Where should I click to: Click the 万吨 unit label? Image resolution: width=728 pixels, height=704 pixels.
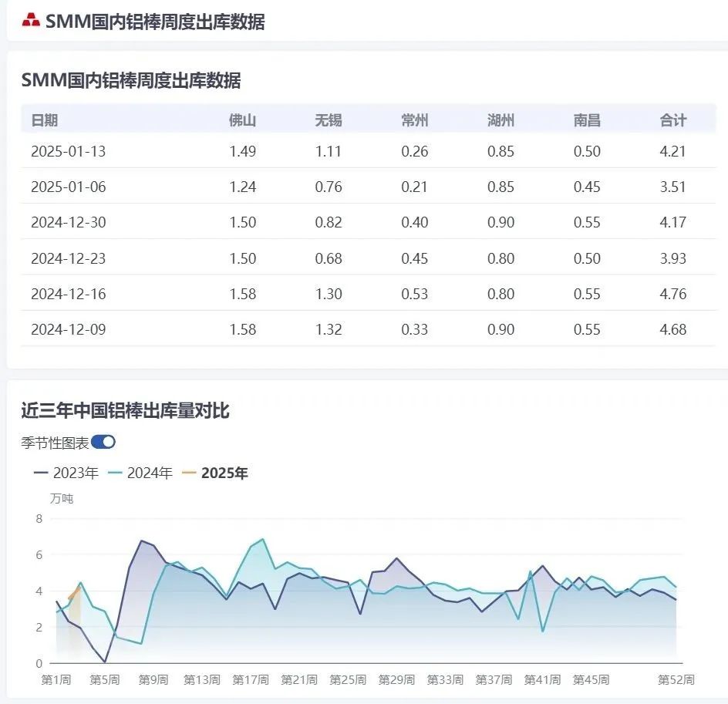(x=62, y=498)
